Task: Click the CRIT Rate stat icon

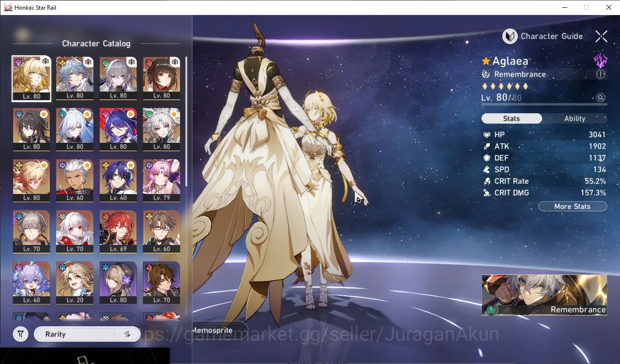Action: coord(486,181)
